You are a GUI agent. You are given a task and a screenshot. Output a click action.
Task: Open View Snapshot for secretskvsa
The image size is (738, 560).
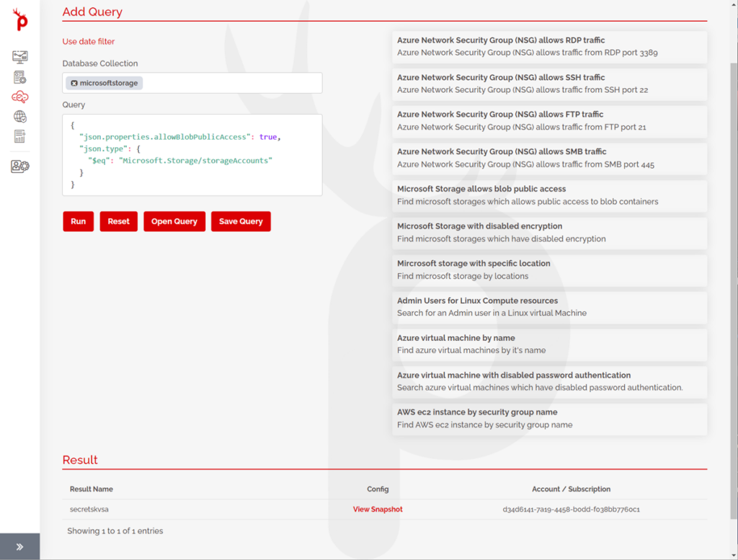click(x=378, y=510)
